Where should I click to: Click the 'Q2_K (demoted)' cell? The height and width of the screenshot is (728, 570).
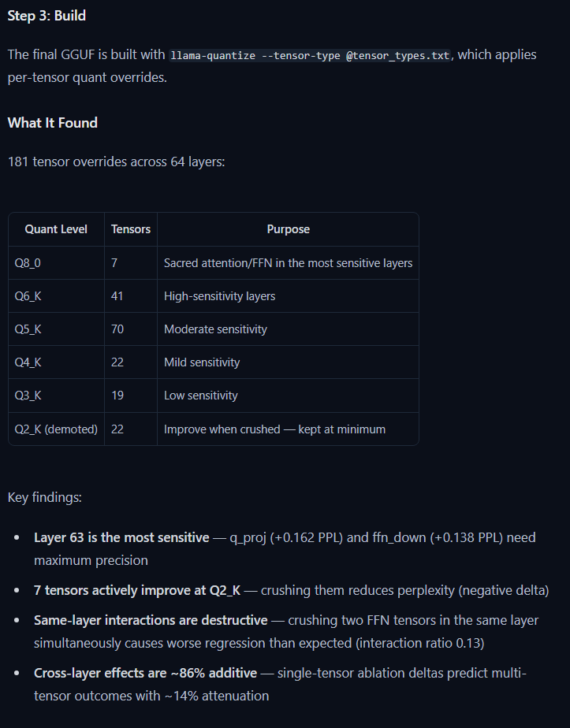coord(56,429)
